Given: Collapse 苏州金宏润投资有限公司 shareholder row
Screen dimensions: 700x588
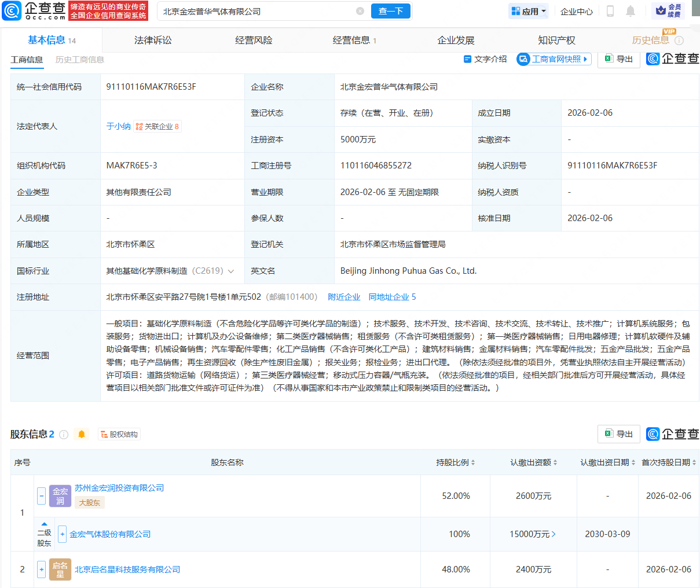Looking at the screenshot, I should [41, 495].
